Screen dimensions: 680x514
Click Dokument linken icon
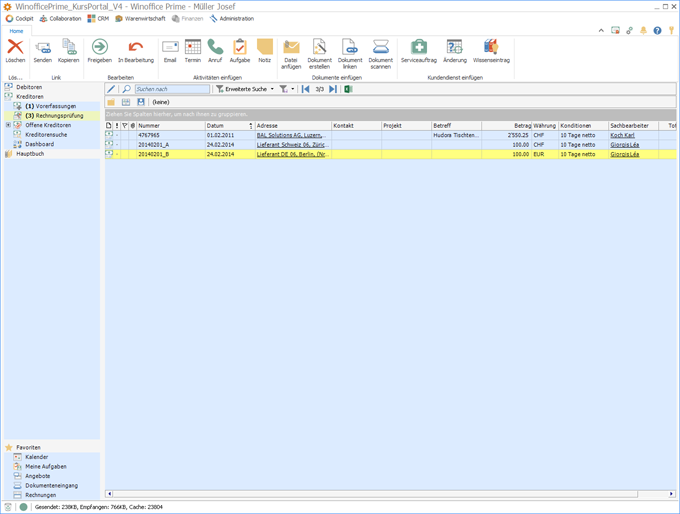(x=350, y=47)
